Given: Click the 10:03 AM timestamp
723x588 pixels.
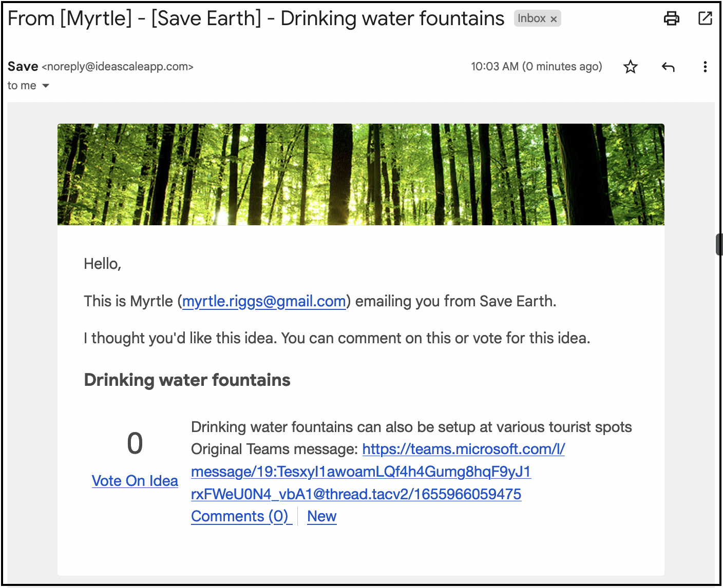Looking at the screenshot, I should 537,67.
